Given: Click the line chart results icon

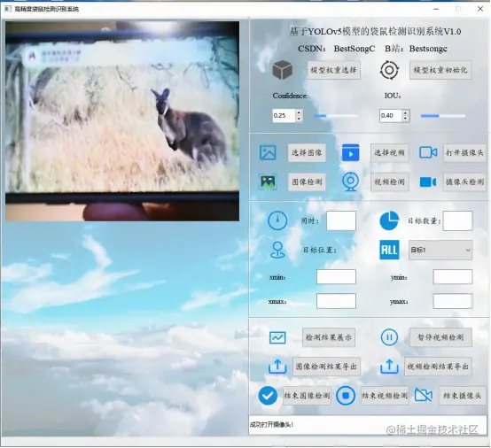Looking at the screenshot, I should click(277, 337).
